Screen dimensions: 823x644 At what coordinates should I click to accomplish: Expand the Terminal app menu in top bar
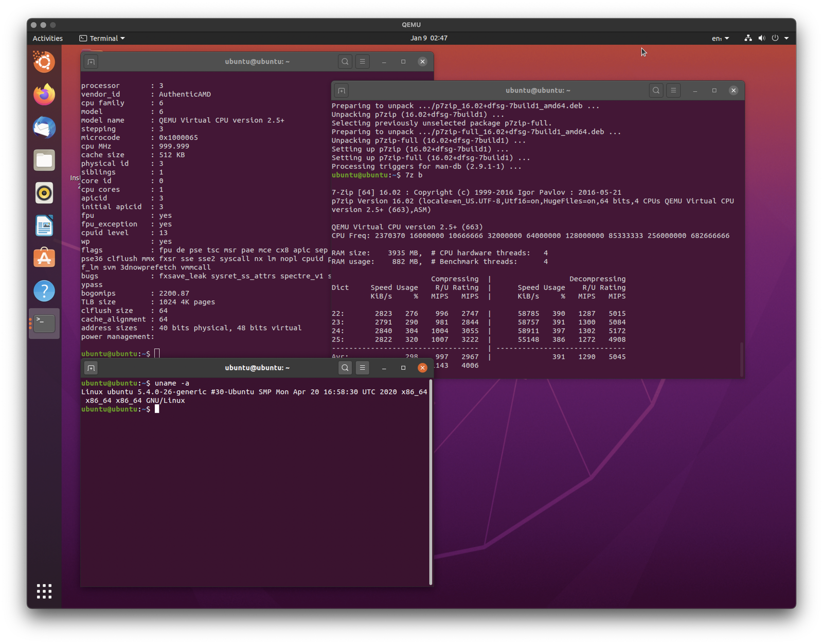102,39
